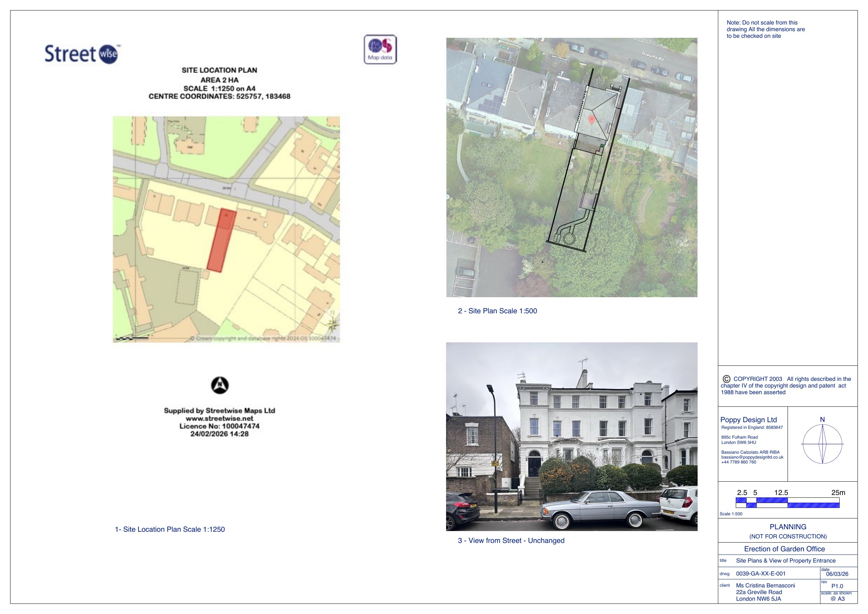Click the small scale bar on location map
The width and height of the screenshot is (868, 614).
(x=132, y=338)
